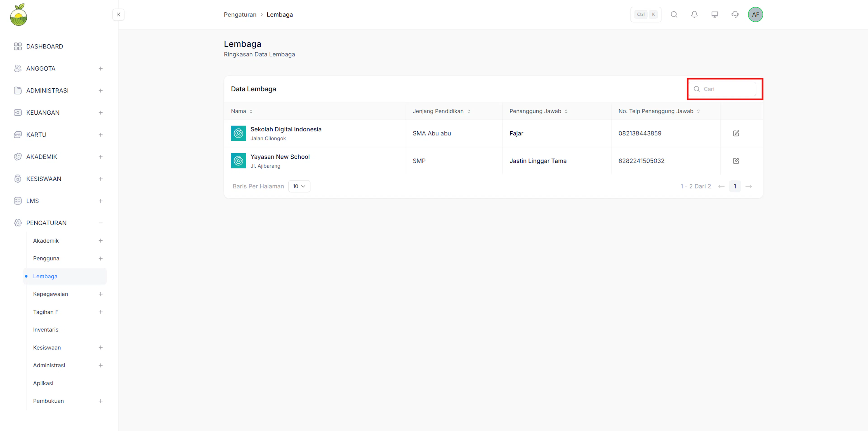
Task: Focus the Cari search field
Action: [722, 89]
